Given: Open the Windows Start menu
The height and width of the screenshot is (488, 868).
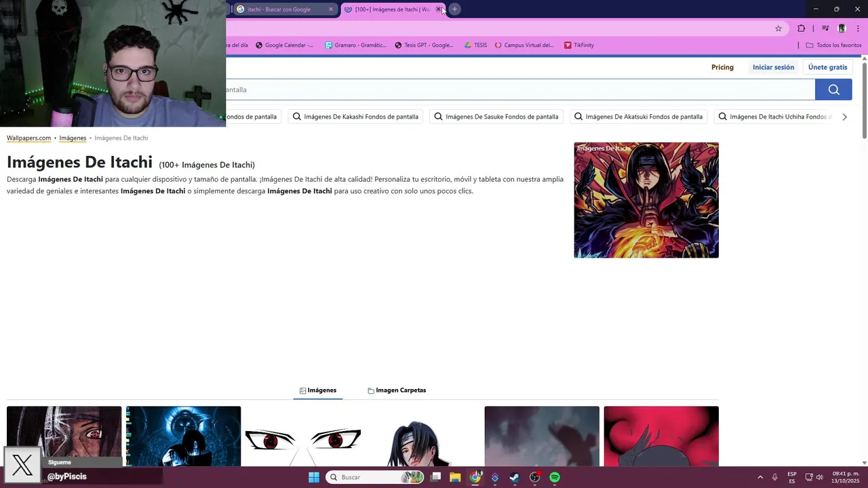Looking at the screenshot, I should click(314, 477).
